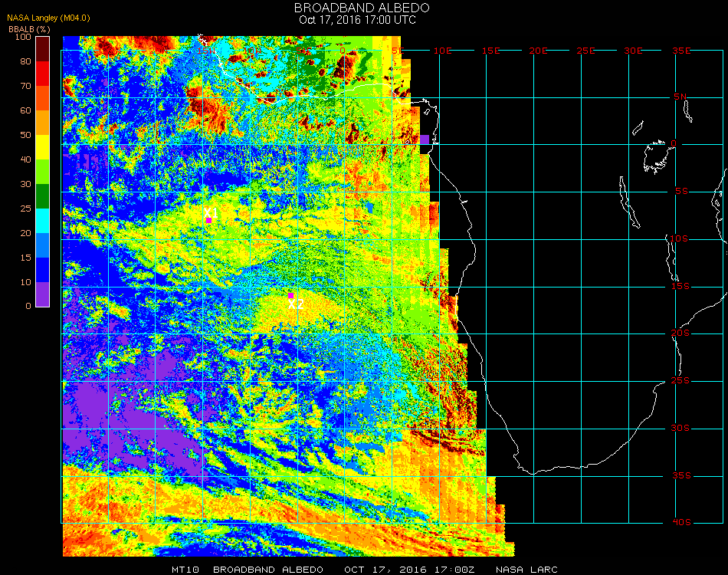Viewport: 728px width, 575px height.
Task: Select the bright red 70-80 color bar segment
Action: (42, 74)
